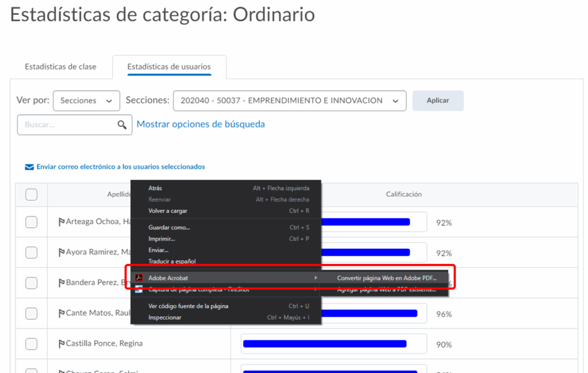Check the box for Castilla Ponce, Regina
Screen dimensions: 588x373
[32, 344]
